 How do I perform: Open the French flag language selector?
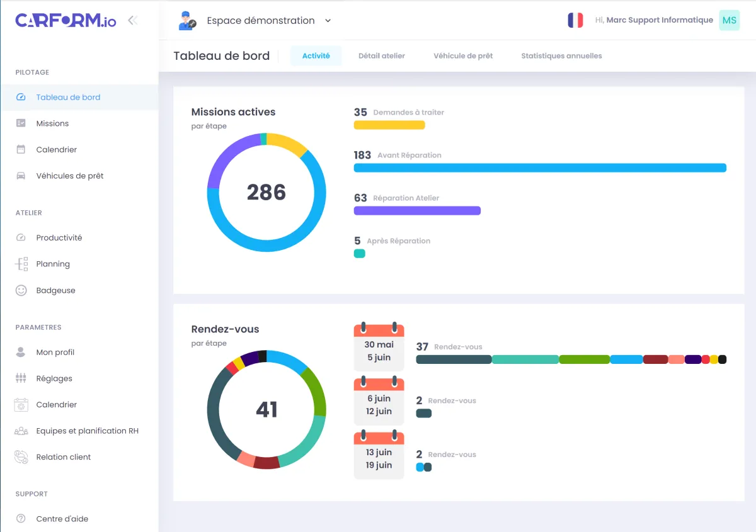(x=575, y=20)
